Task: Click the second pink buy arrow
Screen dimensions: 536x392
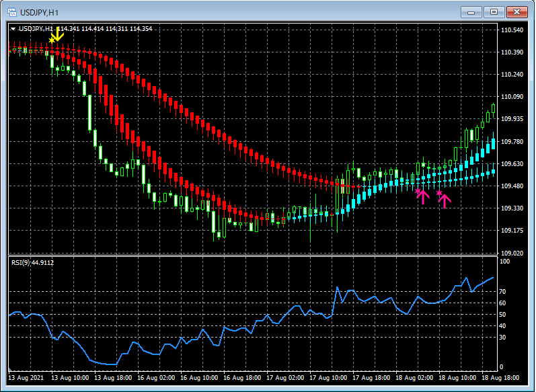Action: (x=445, y=201)
